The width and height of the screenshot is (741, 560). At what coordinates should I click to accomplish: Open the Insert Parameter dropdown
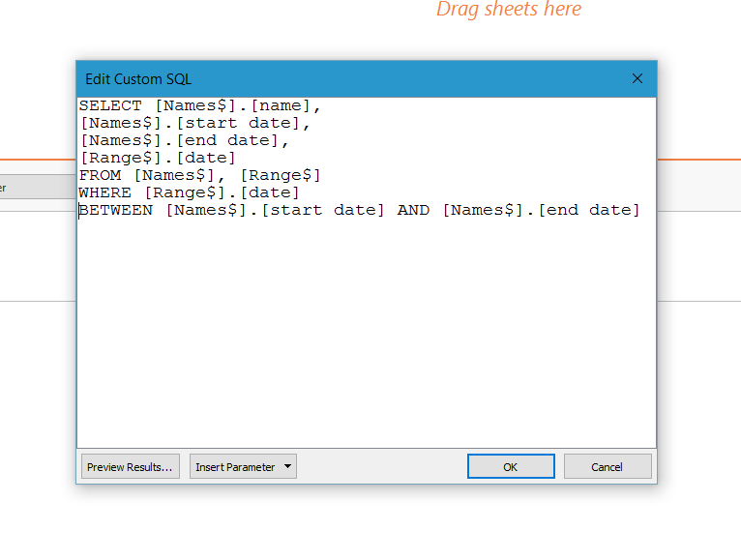click(243, 466)
